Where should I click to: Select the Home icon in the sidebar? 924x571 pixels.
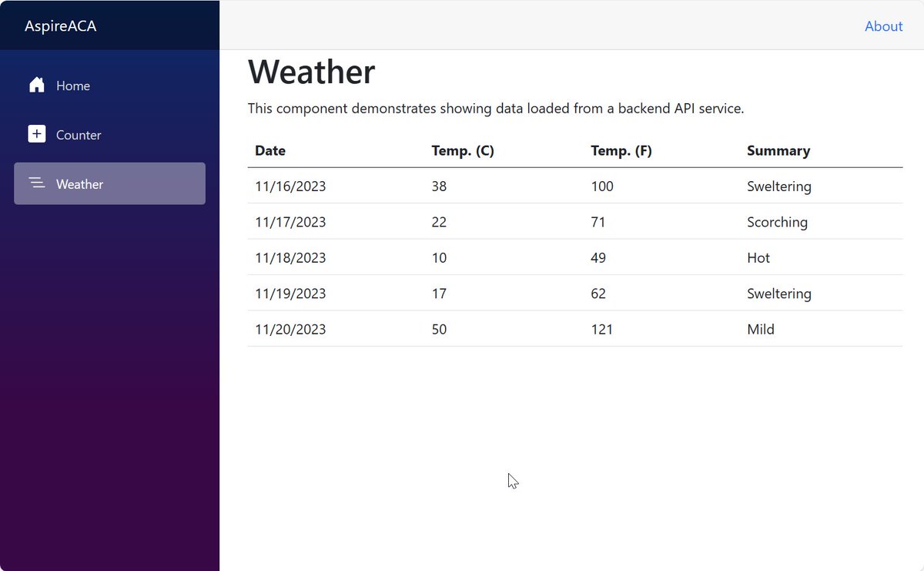(x=36, y=85)
